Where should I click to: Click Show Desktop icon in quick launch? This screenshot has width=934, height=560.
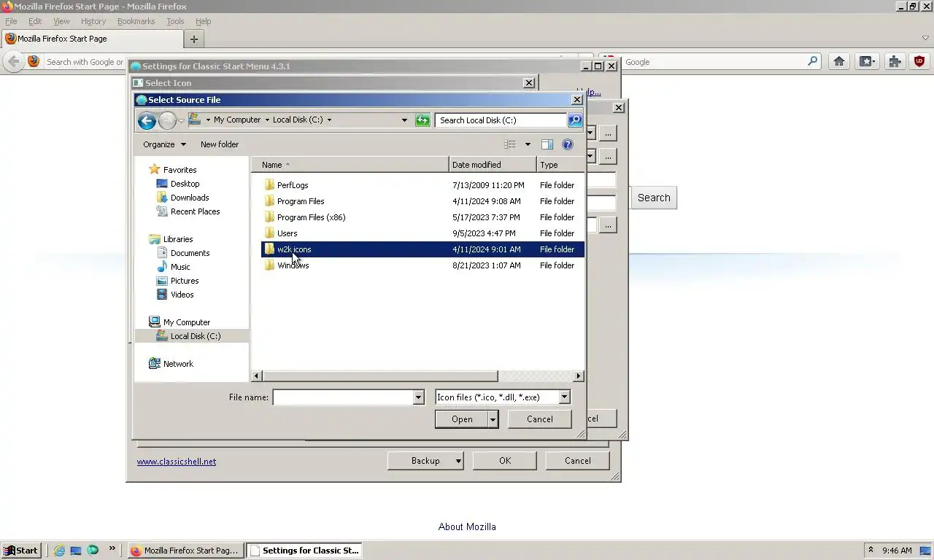(76, 551)
